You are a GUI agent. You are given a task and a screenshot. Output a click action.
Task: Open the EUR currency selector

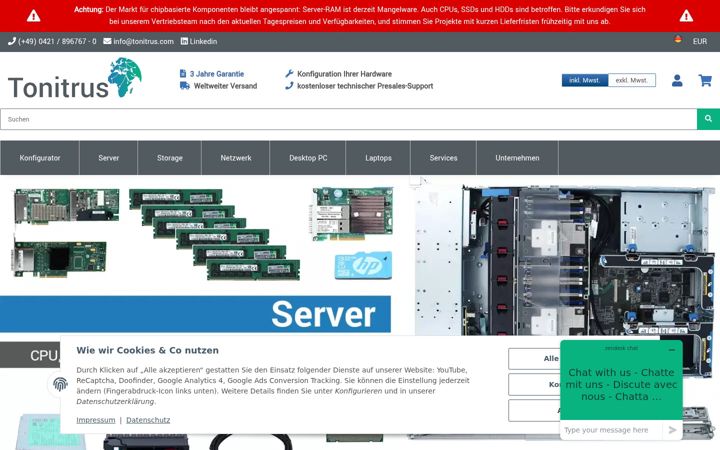pos(700,41)
